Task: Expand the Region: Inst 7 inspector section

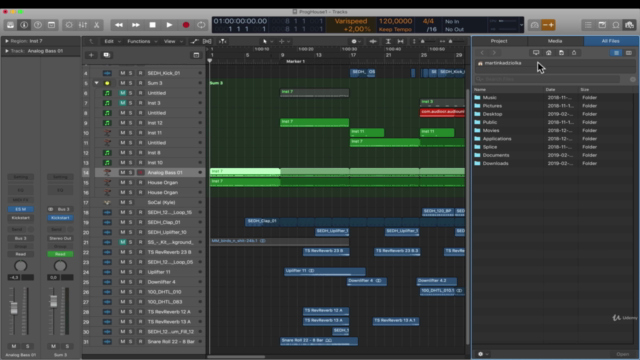Action: [x=7, y=41]
